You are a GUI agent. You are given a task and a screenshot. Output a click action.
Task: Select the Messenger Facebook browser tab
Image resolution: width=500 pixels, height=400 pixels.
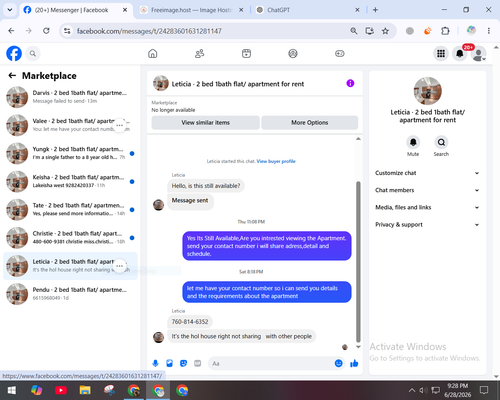pos(76,10)
